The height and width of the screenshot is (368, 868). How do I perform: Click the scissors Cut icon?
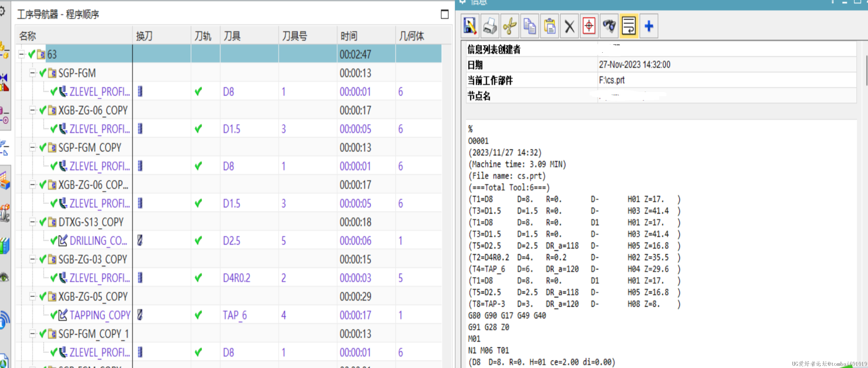pyautogui.click(x=510, y=26)
